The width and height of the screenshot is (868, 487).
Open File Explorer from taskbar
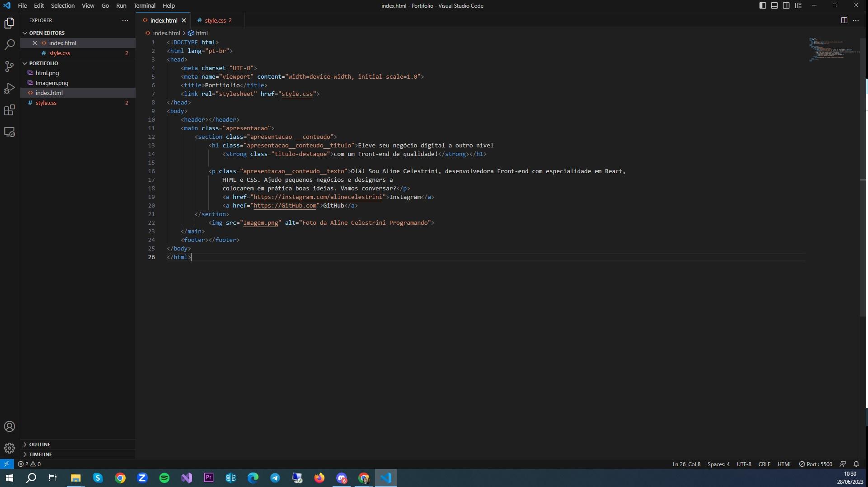pos(75,478)
